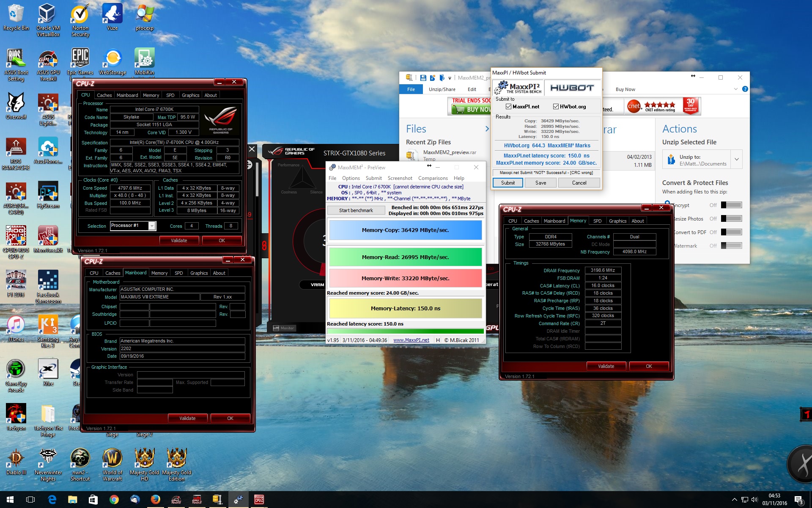Open the Vuze desktop icon

click(112, 17)
